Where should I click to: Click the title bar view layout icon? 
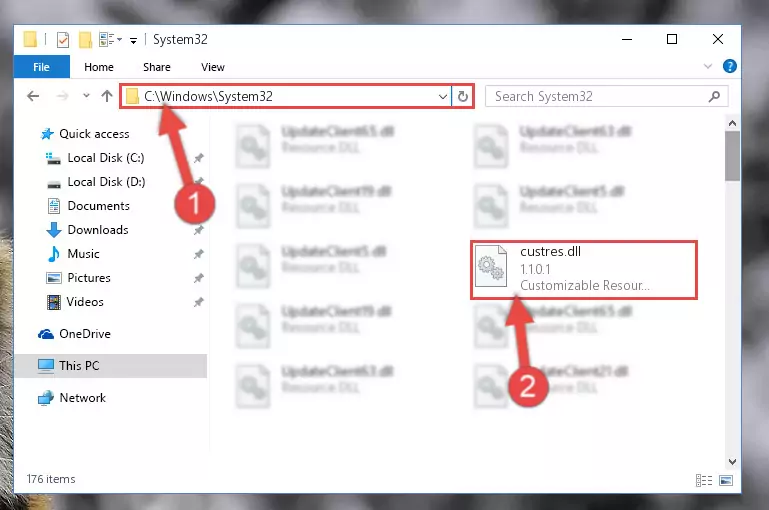tap(107, 39)
